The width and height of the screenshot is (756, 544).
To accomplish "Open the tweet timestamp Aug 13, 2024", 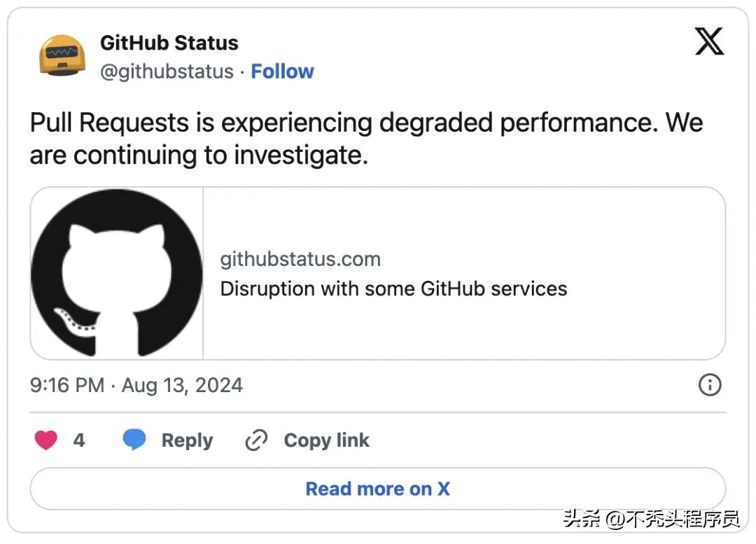I will (x=136, y=385).
